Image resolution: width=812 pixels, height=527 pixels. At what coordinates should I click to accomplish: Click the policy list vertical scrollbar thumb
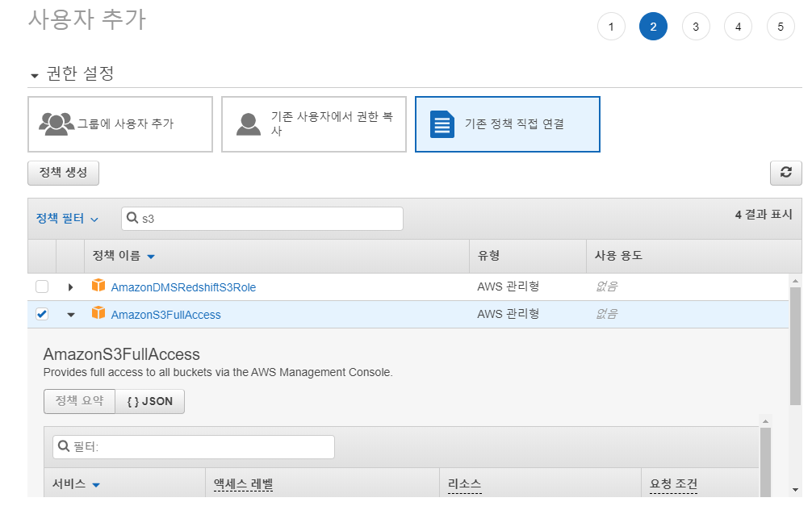(795, 345)
